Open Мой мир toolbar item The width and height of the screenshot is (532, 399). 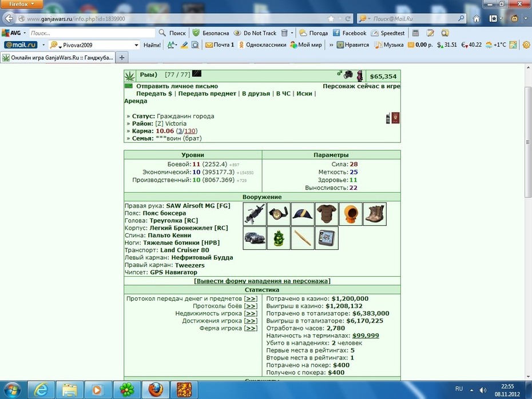(x=305, y=45)
